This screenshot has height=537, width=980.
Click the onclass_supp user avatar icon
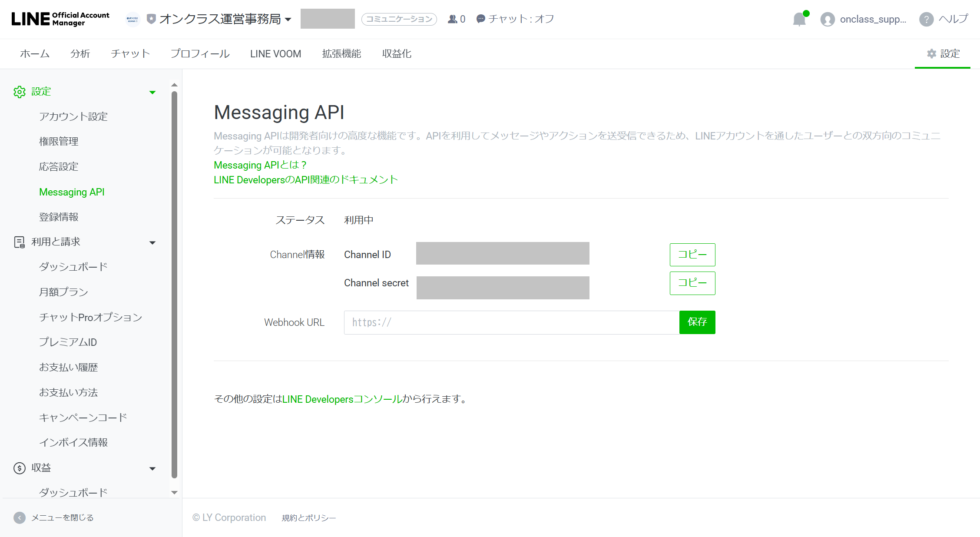[x=827, y=20]
